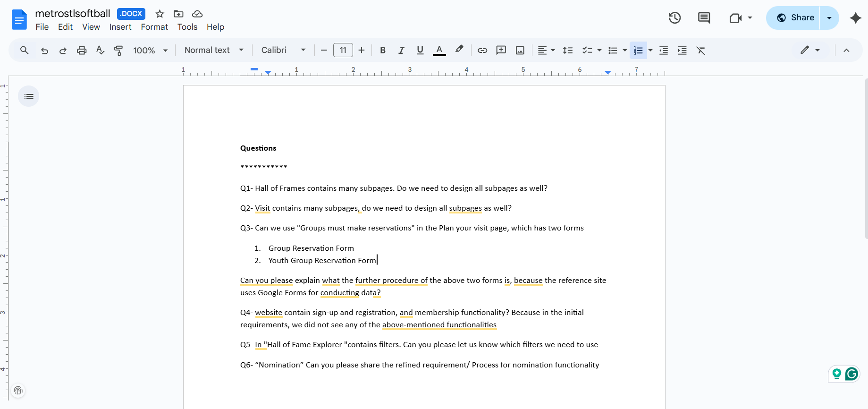The width and height of the screenshot is (868, 409).
Task: Show the document outline sidebar
Action: click(29, 96)
